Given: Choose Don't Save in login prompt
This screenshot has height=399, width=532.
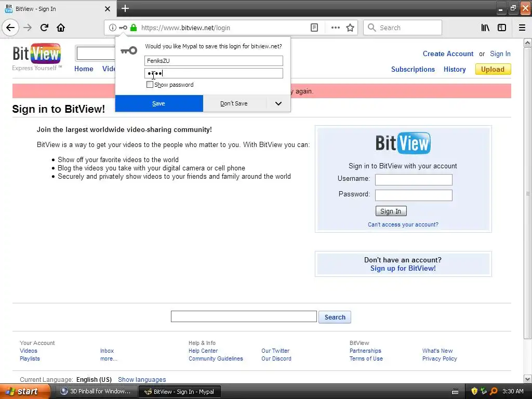Looking at the screenshot, I should tap(234, 103).
